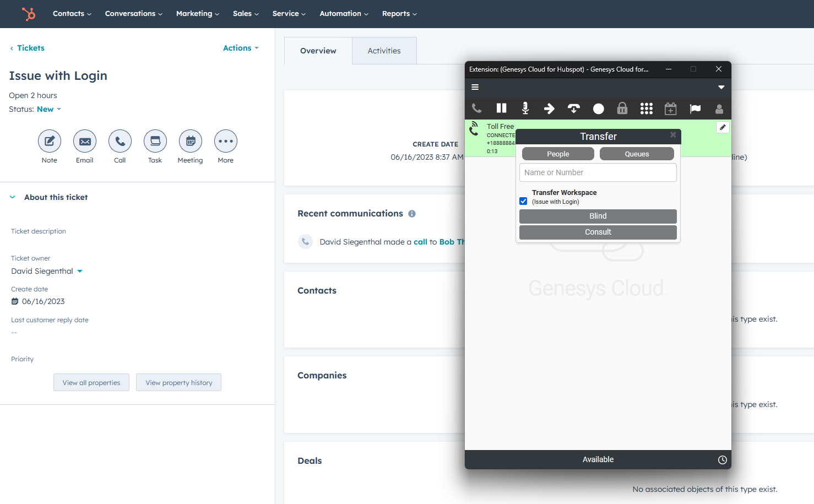The image size is (814, 504).
Task: Open the Genesys hamburger menu
Action: click(475, 86)
